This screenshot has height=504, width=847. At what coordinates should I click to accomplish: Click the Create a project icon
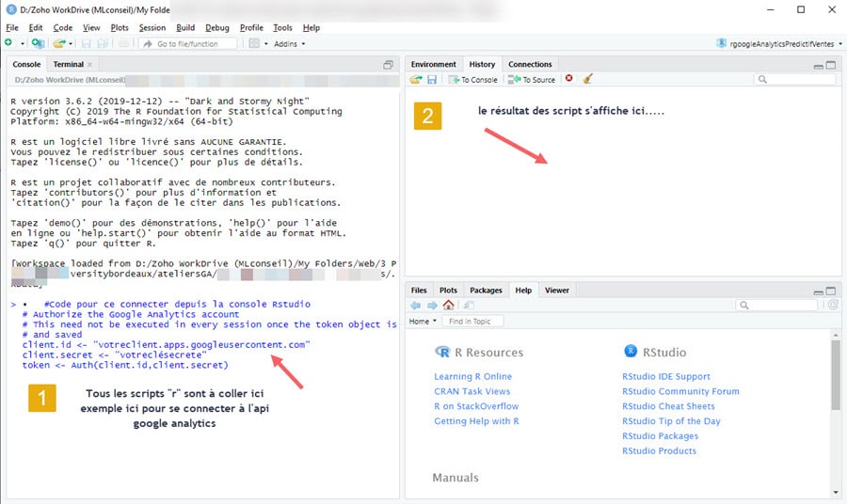pos(38,43)
